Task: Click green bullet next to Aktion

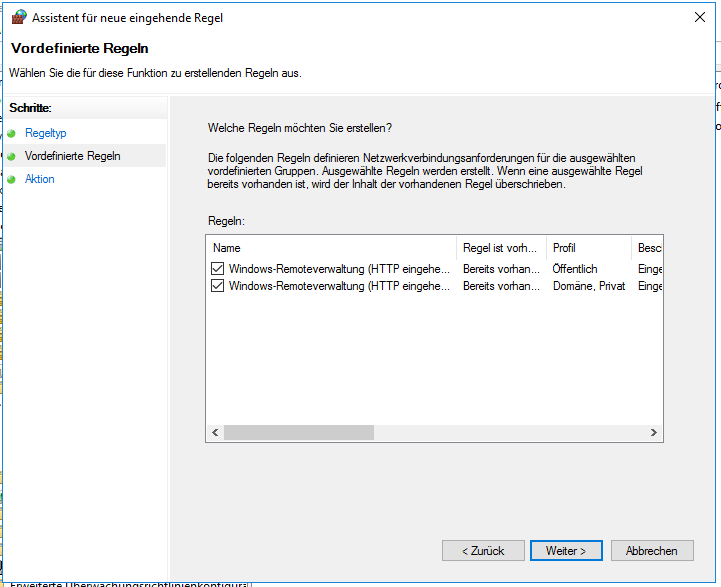Action: [x=11, y=179]
